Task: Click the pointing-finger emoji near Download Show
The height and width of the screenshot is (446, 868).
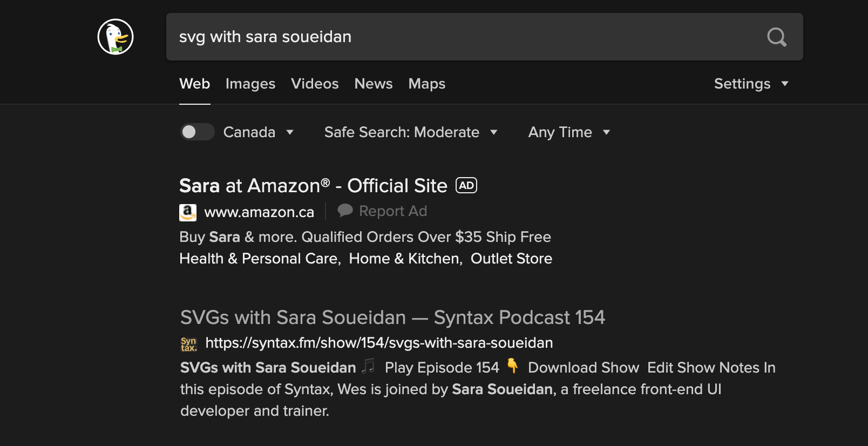Action: click(513, 367)
